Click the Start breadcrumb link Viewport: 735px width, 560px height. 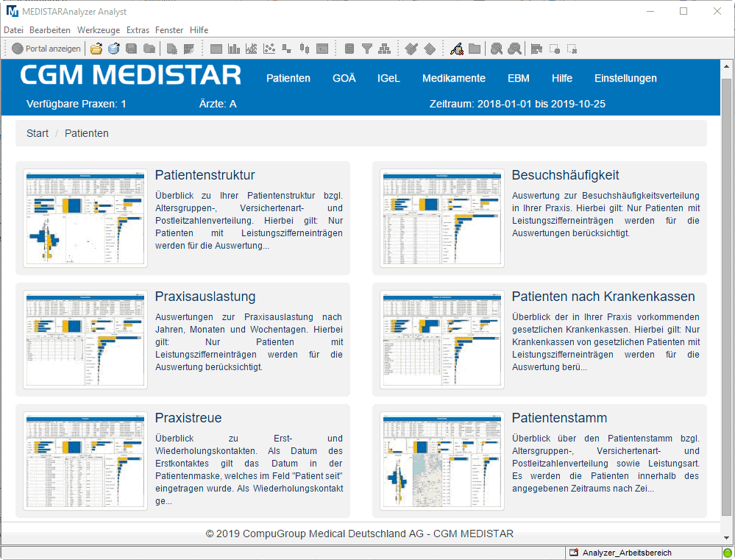pyautogui.click(x=38, y=133)
